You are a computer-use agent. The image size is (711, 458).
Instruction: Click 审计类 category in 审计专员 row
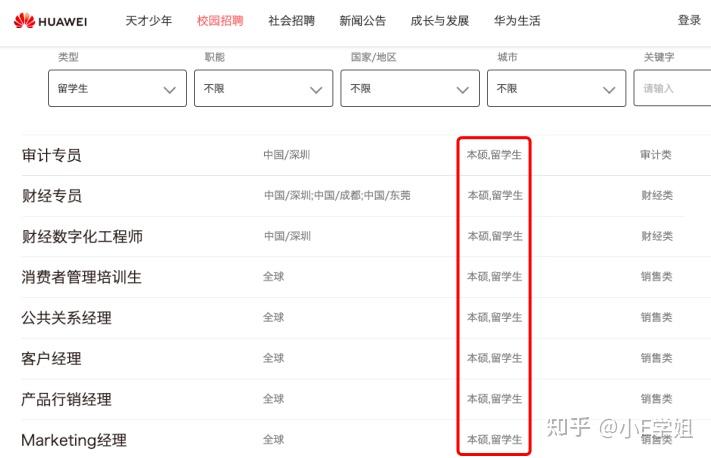(x=656, y=155)
